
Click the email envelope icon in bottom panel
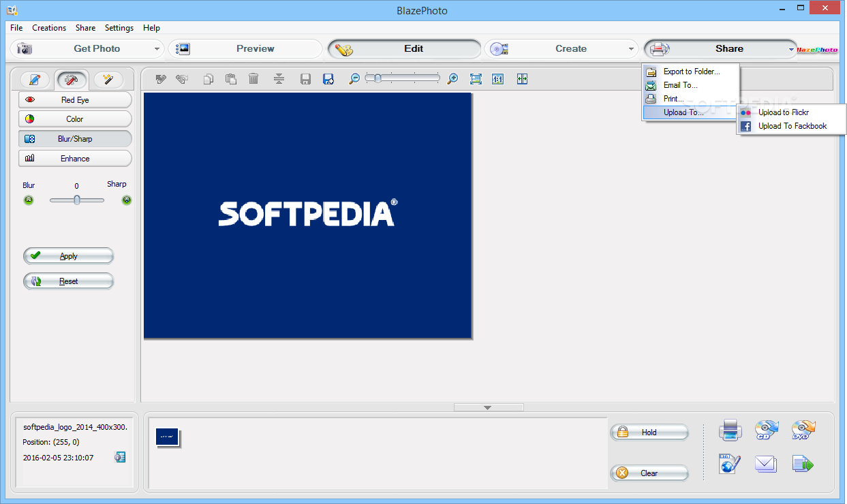coord(766,464)
